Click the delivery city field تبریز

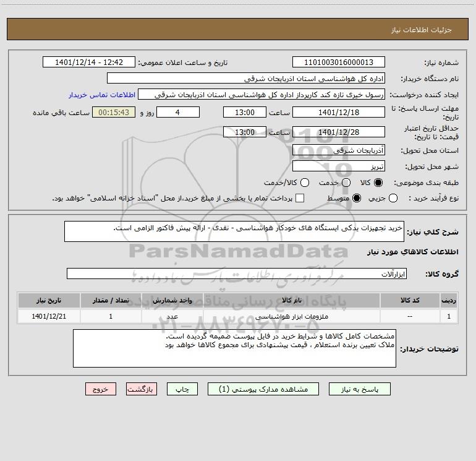tap(339, 166)
